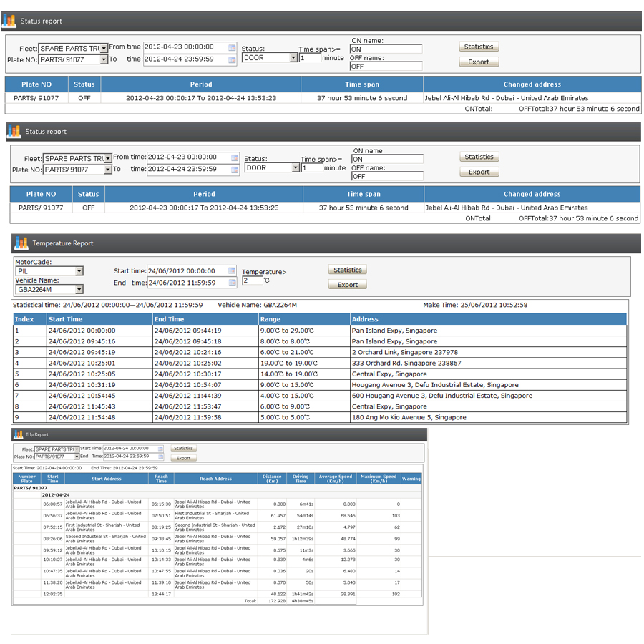Image resolution: width=644 pixels, height=644 pixels.
Task: Run Statistics in the Temperature Report
Action: [348, 270]
